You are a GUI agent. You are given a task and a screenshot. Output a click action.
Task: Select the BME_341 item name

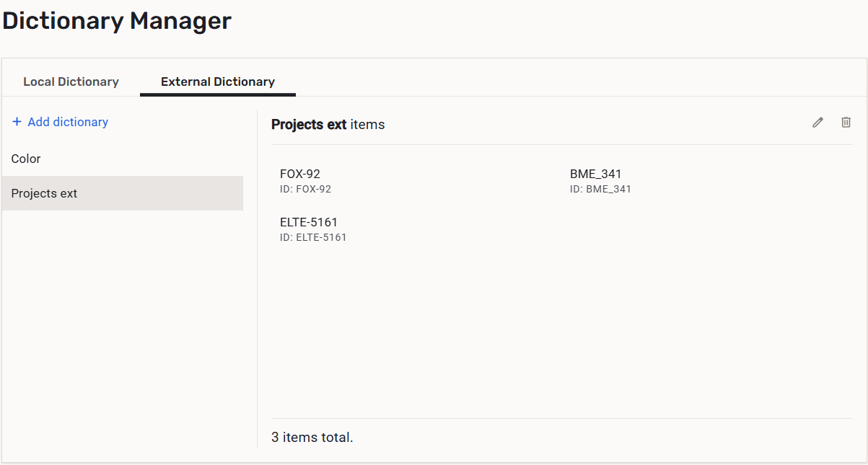[595, 174]
